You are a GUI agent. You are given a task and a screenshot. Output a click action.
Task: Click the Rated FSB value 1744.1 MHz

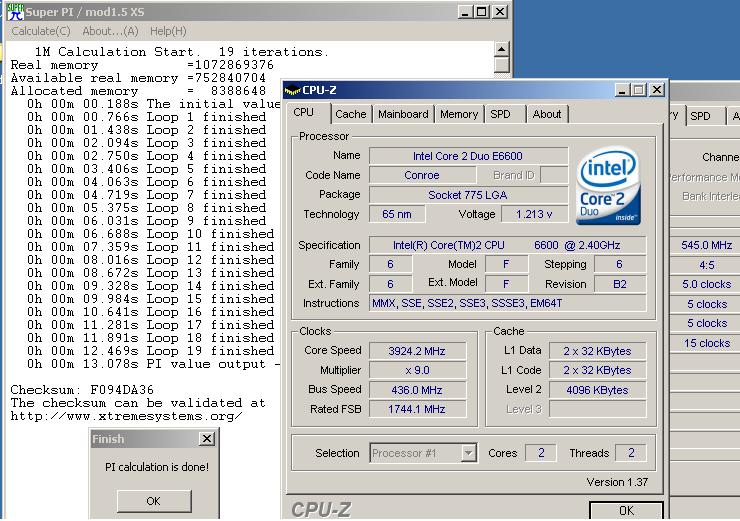[x=417, y=409]
